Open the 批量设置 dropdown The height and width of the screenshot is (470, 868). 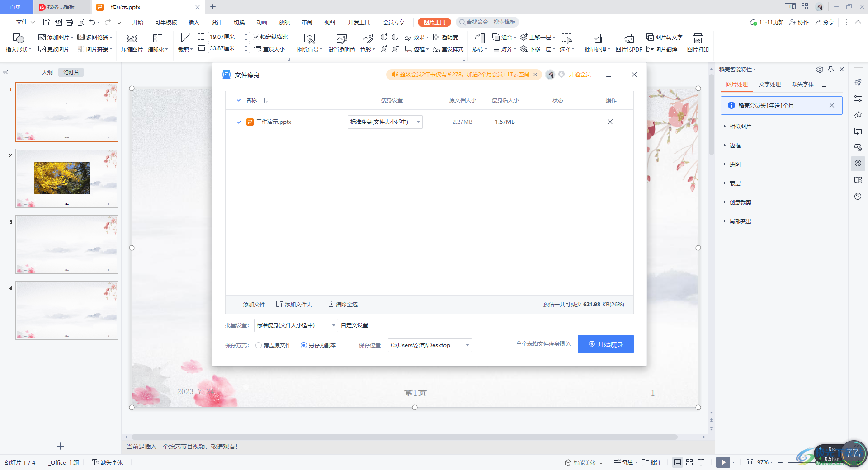[x=296, y=325]
